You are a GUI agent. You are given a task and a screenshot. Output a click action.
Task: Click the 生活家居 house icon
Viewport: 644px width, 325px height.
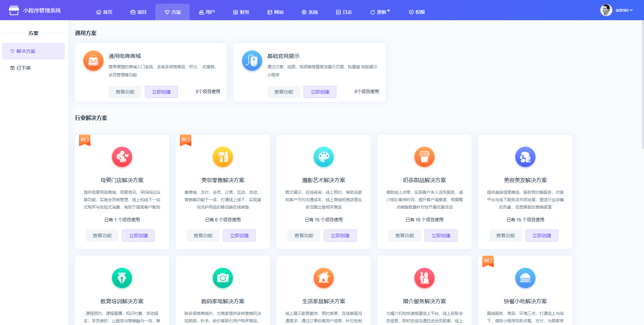[x=323, y=278]
